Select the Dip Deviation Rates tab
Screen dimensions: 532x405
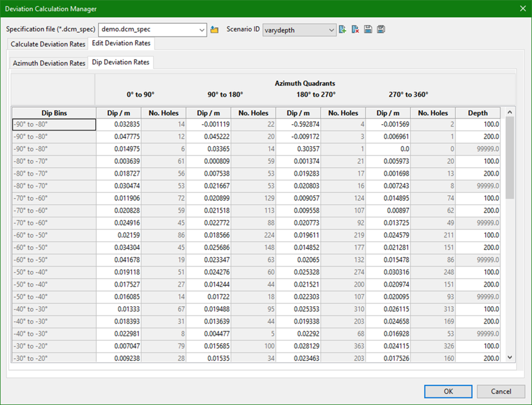(x=120, y=62)
